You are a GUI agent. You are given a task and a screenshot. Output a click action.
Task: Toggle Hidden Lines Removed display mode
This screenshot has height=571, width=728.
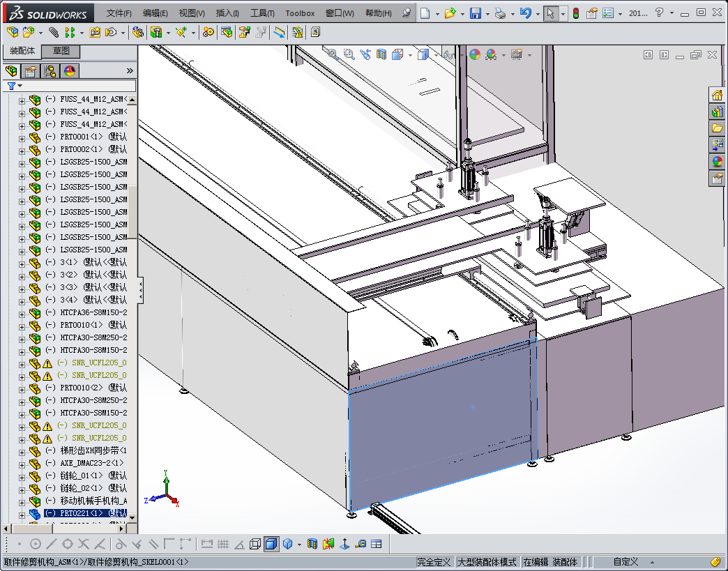[x=255, y=544]
